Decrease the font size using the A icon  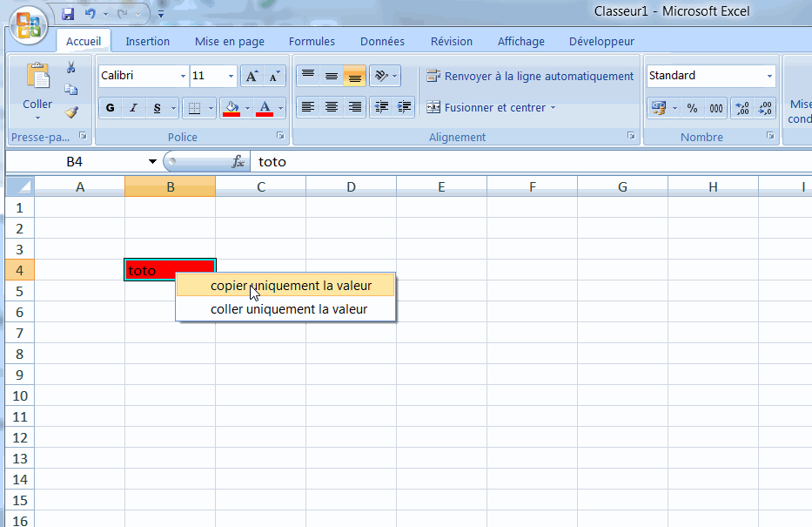coord(272,77)
